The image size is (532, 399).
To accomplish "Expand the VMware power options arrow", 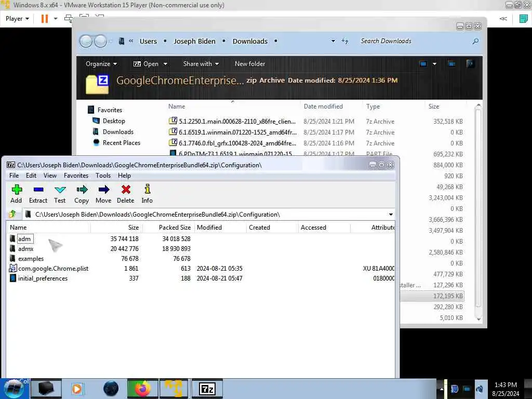I will pos(56,19).
